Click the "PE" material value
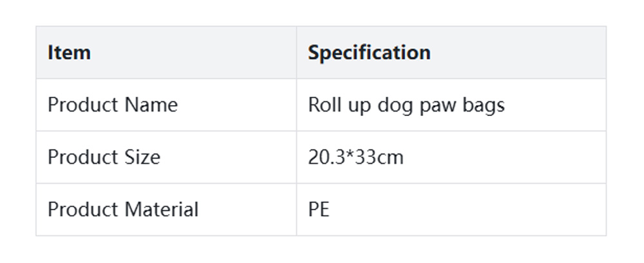This screenshot has height=263, width=644. (x=319, y=209)
